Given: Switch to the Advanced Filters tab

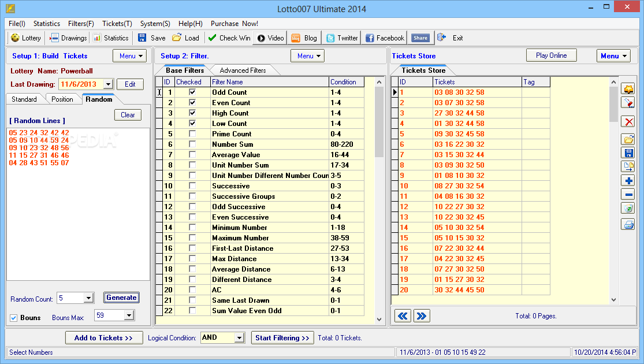Looking at the screenshot, I should (x=243, y=70).
